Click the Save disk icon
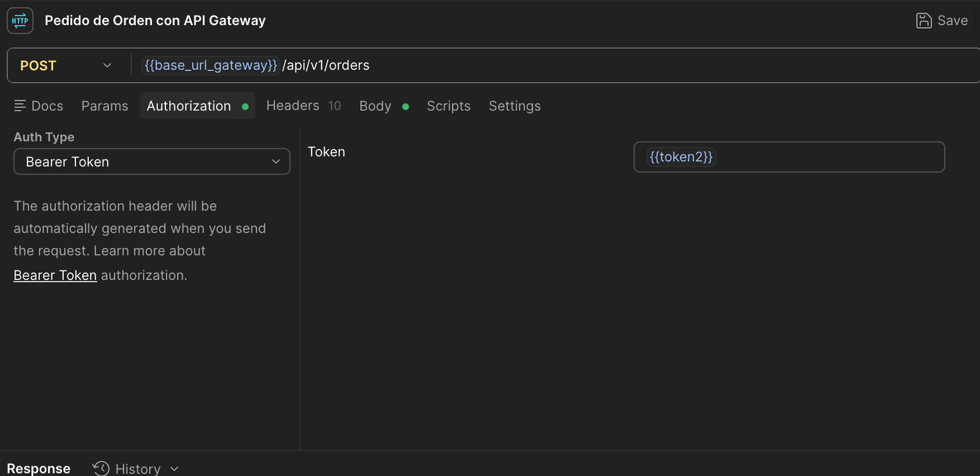 tap(924, 21)
